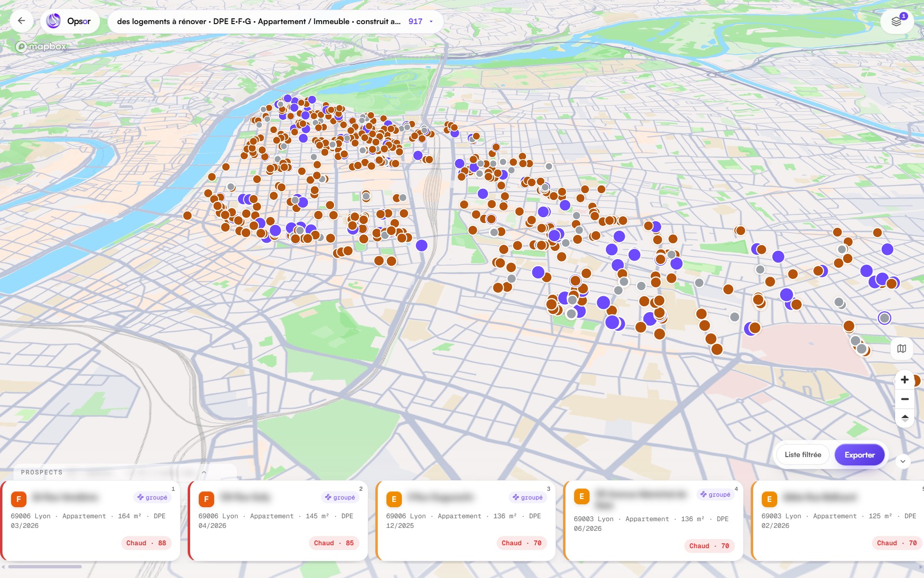Reset map bearing with the compass button
The height and width of the screenshot is (578, 924).
click(x=905, y=418)
